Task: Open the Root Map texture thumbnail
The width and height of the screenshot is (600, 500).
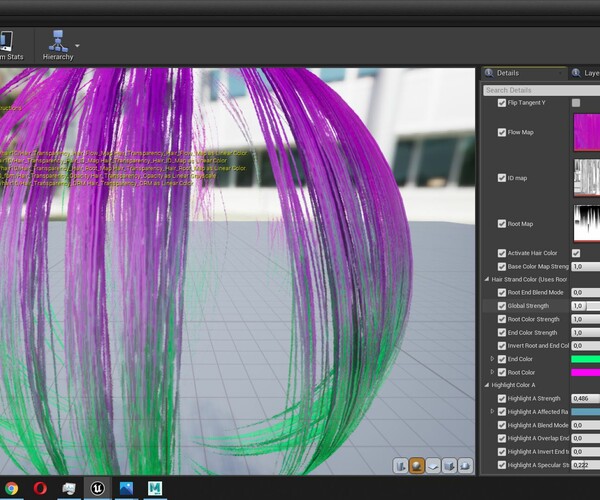Action: pyautogui.click(x=587, y=223)
